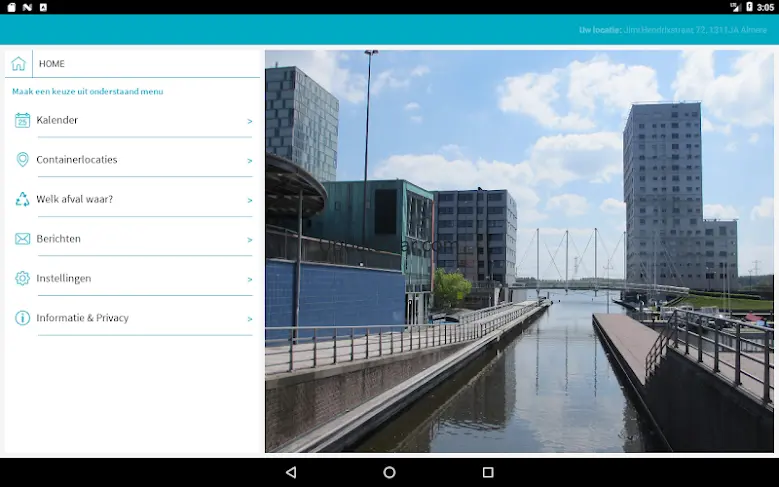Tap the Almere canal photo

pos(519,251)
